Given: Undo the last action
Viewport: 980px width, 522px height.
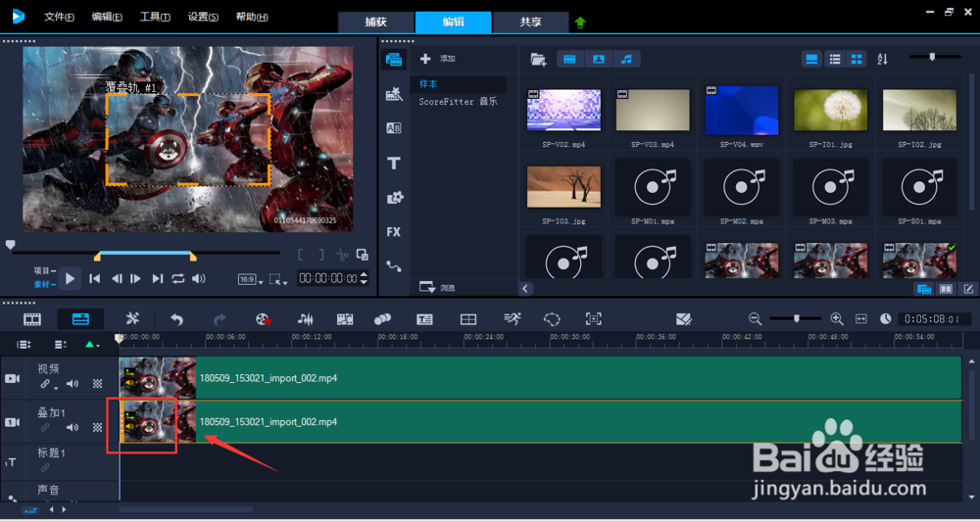Looking at the screenshot, I should coord(176,319).
